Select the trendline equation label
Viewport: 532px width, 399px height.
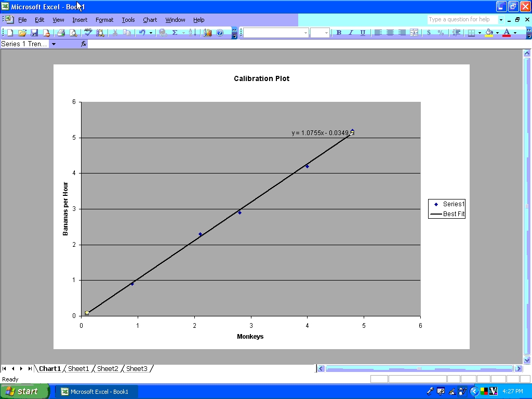click(x=320, y=133)
